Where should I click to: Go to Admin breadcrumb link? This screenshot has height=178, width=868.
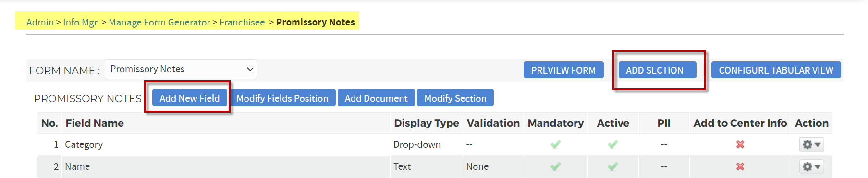[x=40, y=22]
